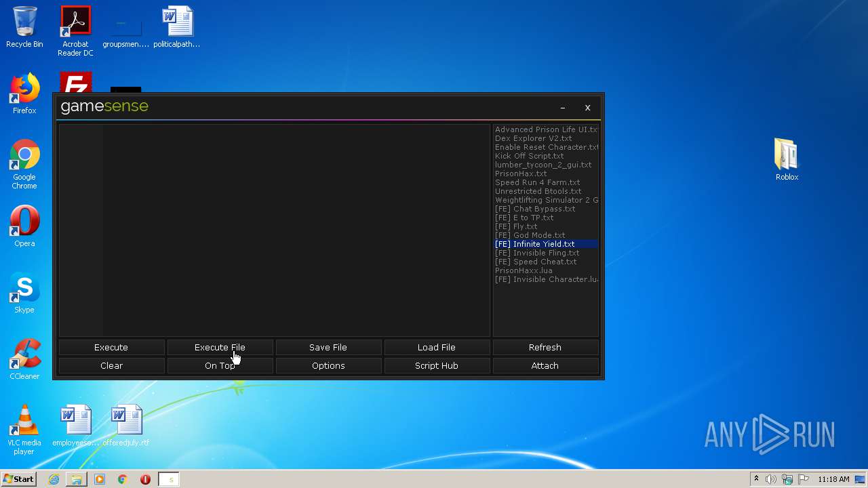Open the taskbar clock showing 11:18 AM
This screenshot has width=868, height=488.
click(x=833, y=479)
